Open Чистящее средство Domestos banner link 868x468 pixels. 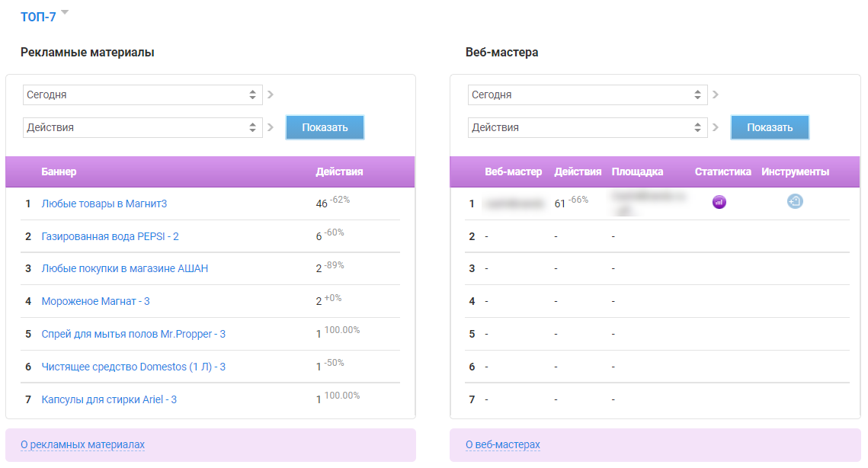click(133, 367)
